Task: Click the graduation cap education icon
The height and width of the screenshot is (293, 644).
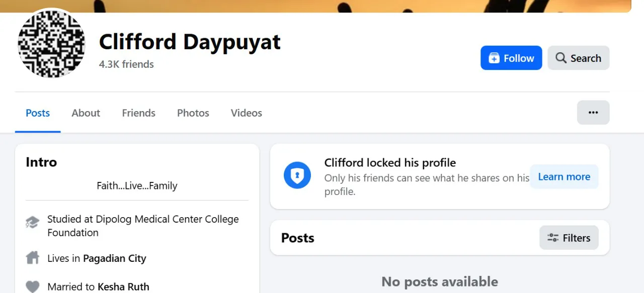Action: (32, 222)
